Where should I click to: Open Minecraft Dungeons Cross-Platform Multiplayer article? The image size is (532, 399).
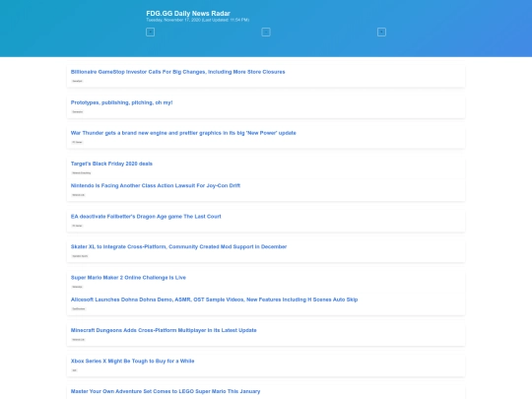click(x=164, y=330)
